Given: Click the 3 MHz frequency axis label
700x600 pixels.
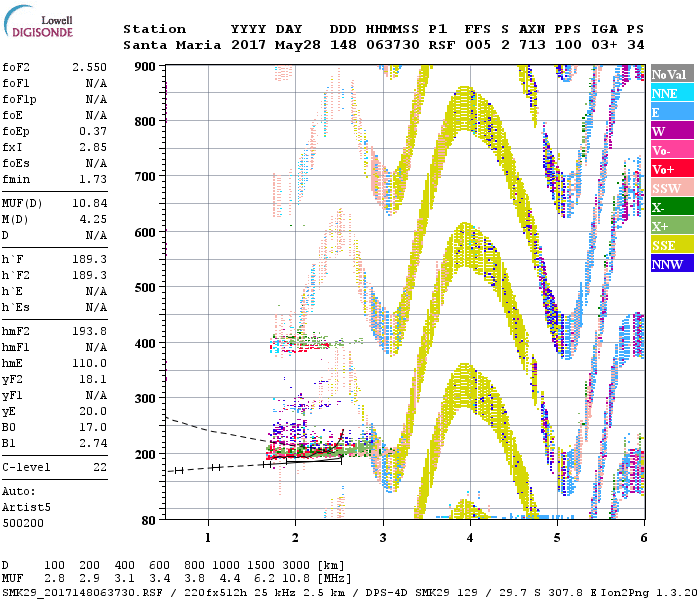Looking at the screenshot, I should click(x=383, y=538).
